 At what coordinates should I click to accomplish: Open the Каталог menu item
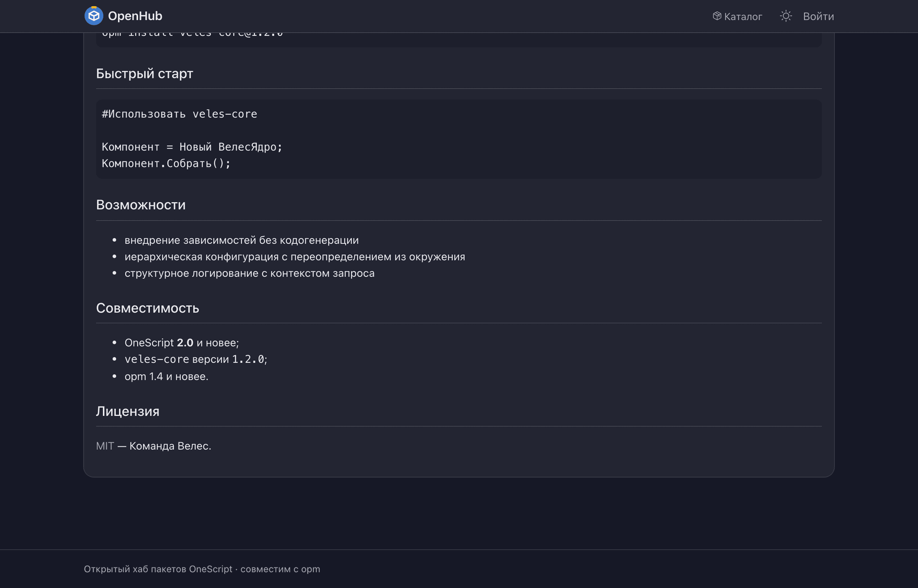(x=737, y=16)
